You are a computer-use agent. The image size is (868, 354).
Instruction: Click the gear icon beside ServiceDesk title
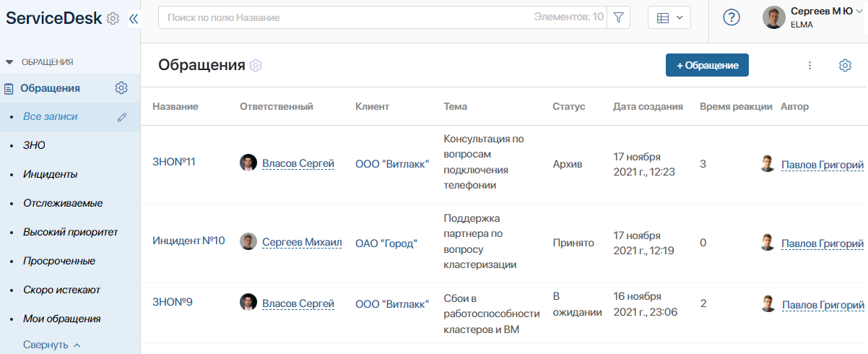click(x=113, y=19)
